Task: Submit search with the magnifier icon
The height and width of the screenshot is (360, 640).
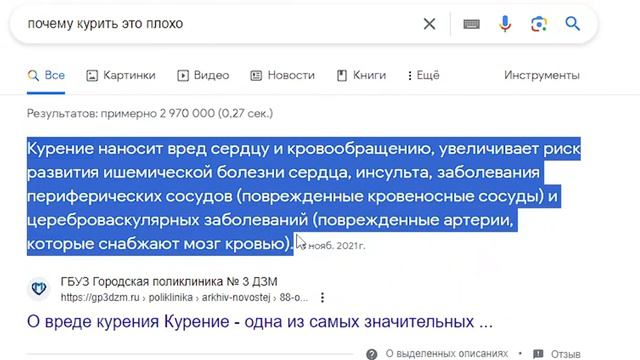Action: (x=573, y=24)
